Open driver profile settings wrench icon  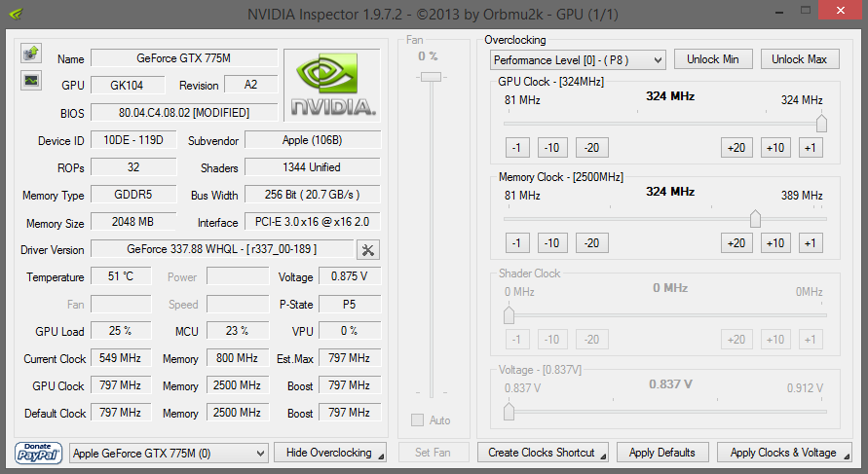pos(367,250)
